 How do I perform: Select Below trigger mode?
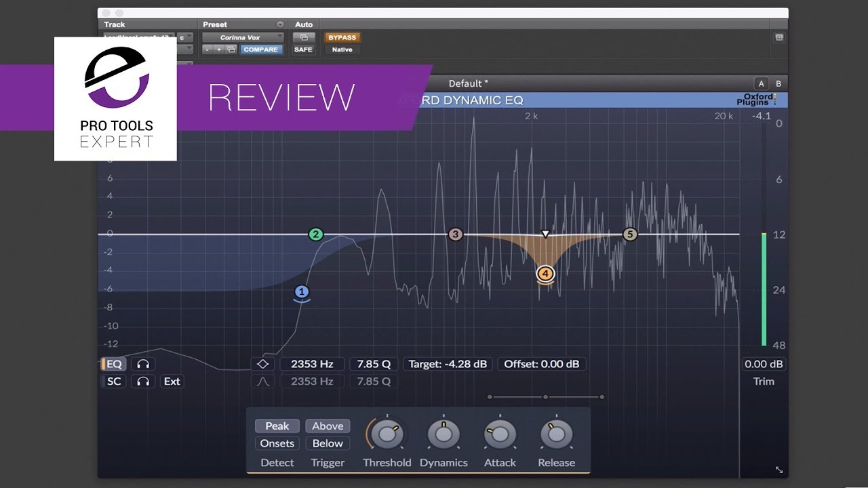pyautogui.click(x=328, y=443)
